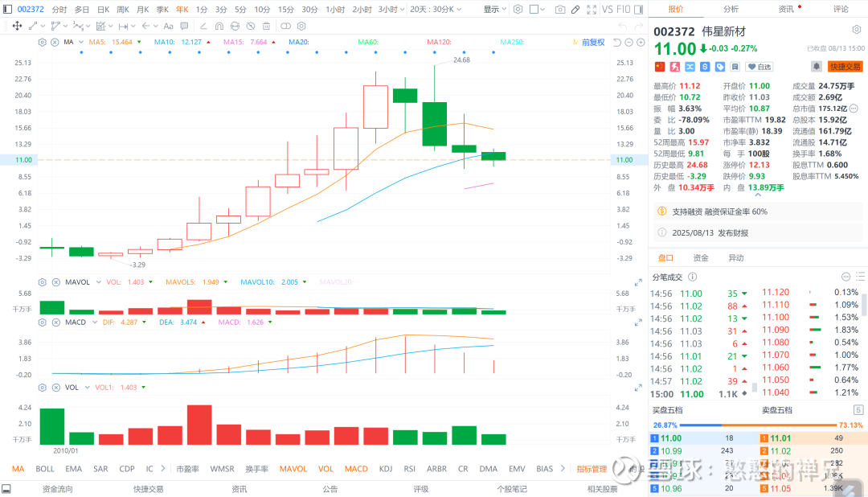The image size is (868, 497).
Task: Expand the MACD indicator name dropdown
Action: point(95,322)
